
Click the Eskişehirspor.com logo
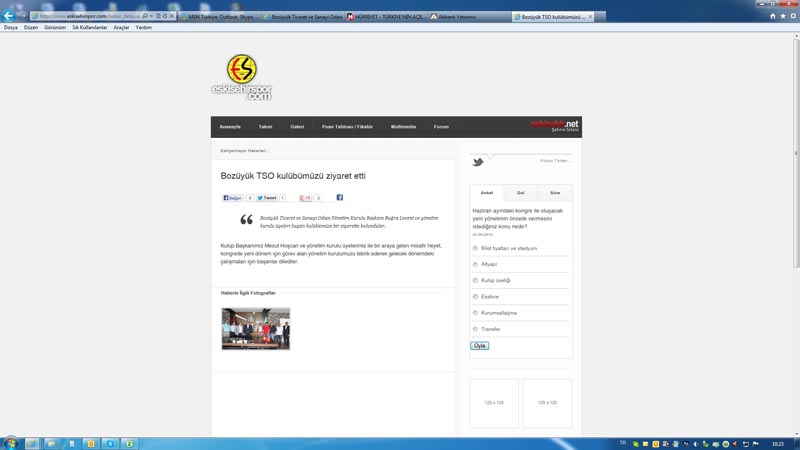[241, 77]
